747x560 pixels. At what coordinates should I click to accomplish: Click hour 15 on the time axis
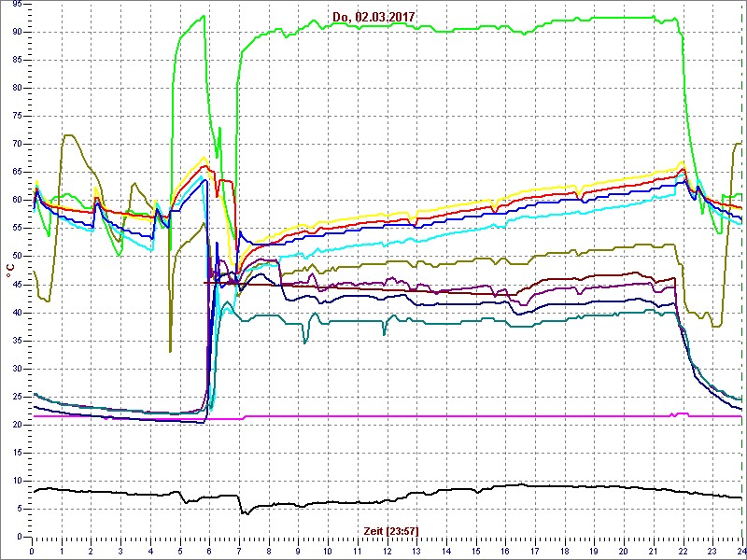click(x=476, y=552)
